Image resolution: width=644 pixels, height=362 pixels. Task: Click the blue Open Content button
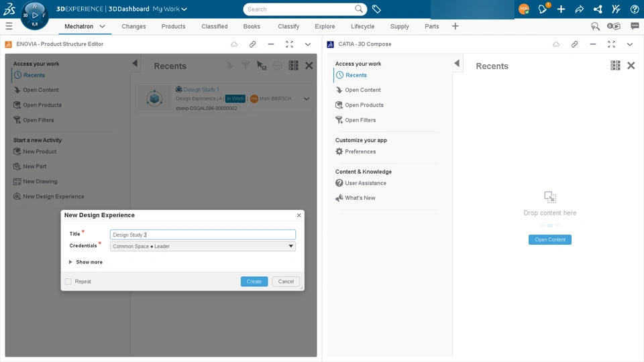click(550, 240)
